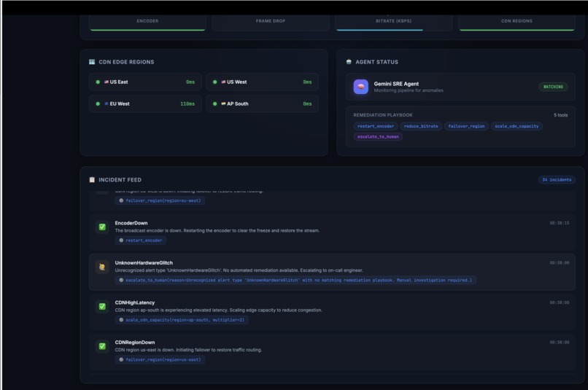588x390 pixels.
Task: Click the US West flag icon
Action: pyautogui.click(x=223, y=82)
